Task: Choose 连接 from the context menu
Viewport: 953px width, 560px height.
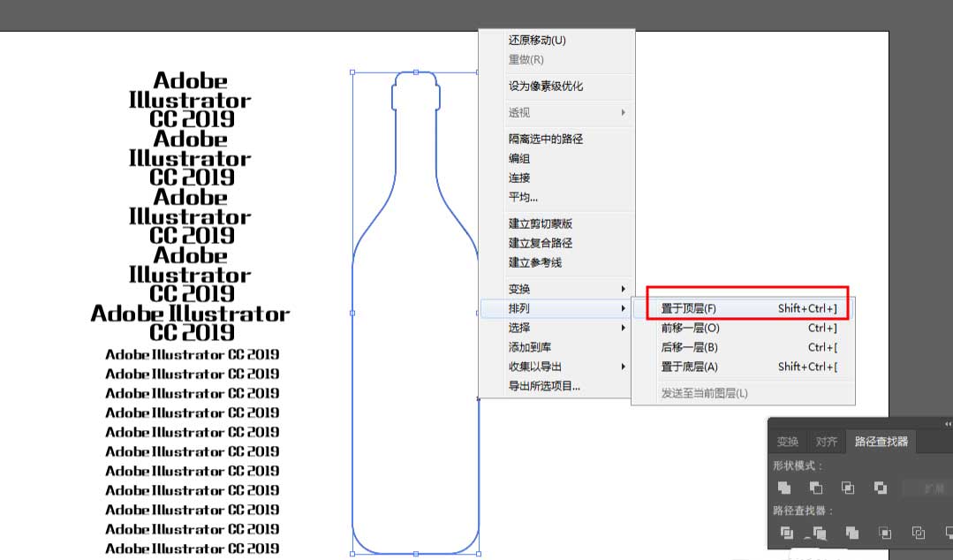Action: [519, 178]
